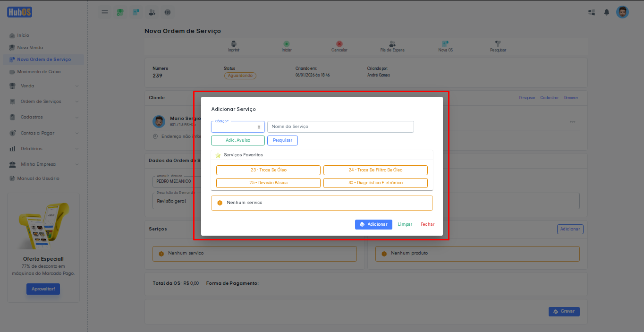Open the Fila de Espera icon
Viewport: 644px width, 332px height.
pos(392,43)
